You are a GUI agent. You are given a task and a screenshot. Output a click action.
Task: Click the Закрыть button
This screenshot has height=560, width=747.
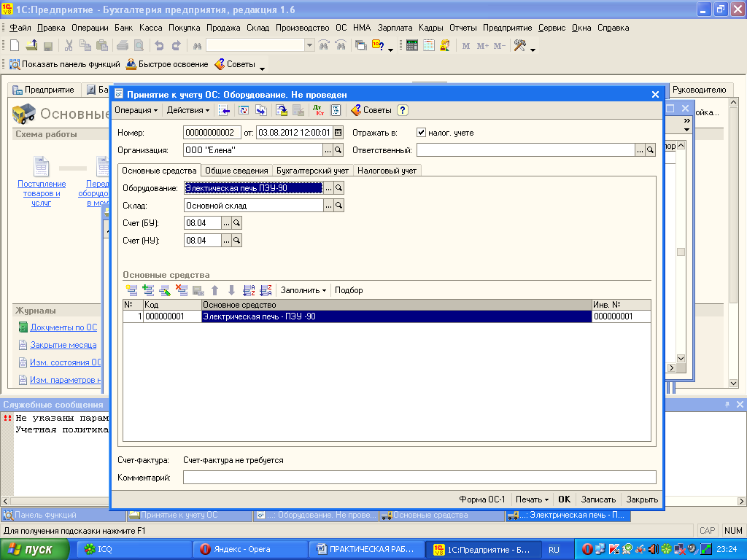(642, 499)
